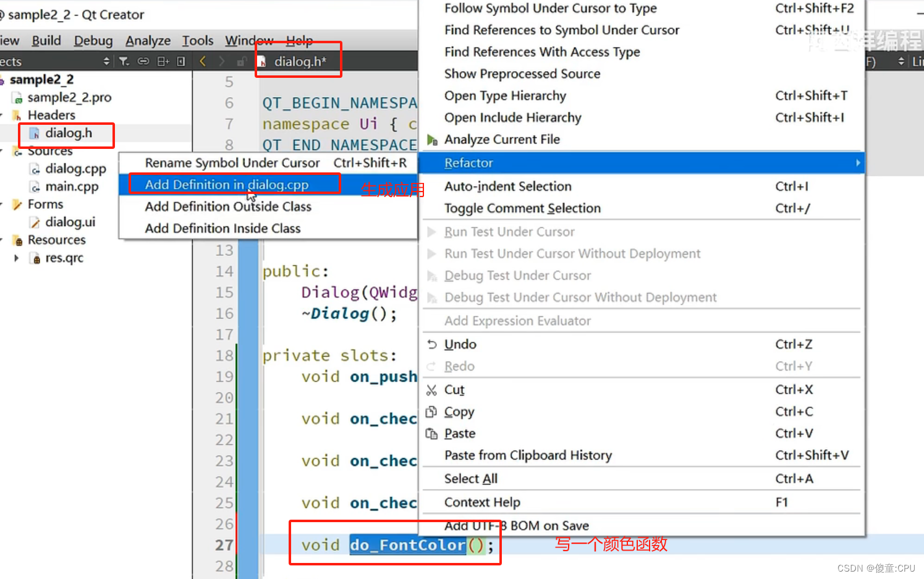Click the synchronize with editor link icon
The image size is (924, 579).
point(143,61)
